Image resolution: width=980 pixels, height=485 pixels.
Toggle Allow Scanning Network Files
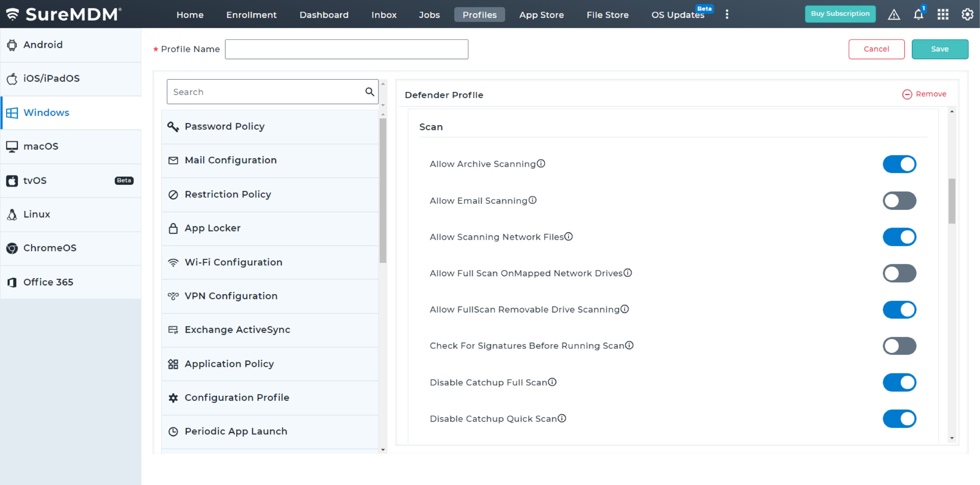coord(899,237)
